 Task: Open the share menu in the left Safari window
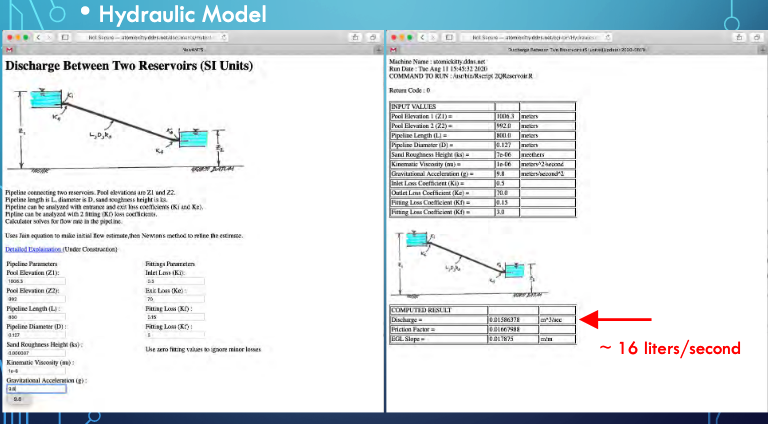coord(356,37)
